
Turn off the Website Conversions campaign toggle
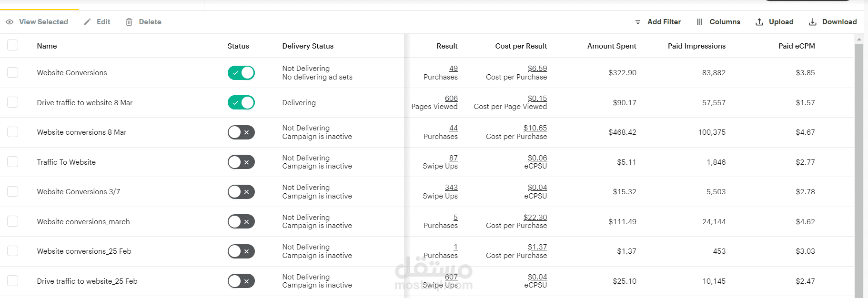pyautogui.click(x=241, y=73)
